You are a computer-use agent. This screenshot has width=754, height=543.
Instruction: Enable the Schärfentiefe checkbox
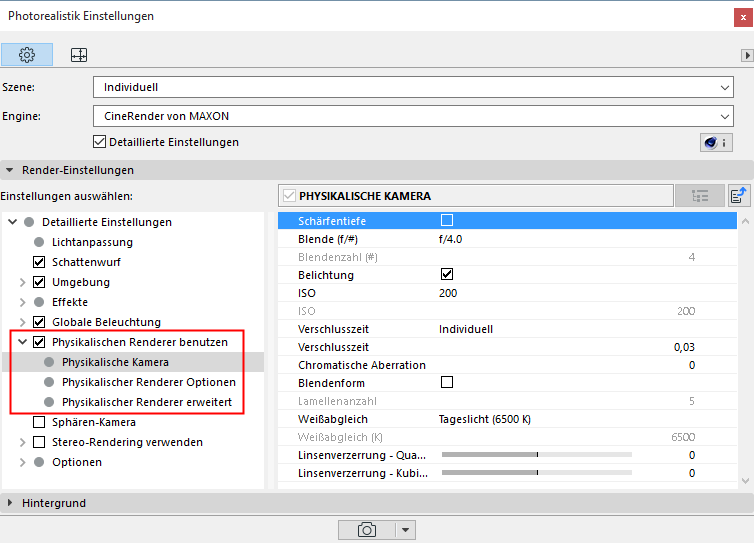click(x=447, y=220)
